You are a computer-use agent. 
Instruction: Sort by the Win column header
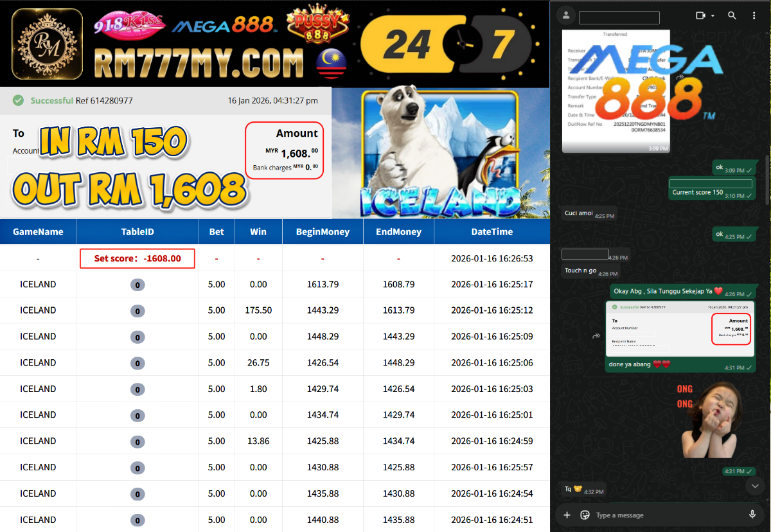click(x=258, y=232)
